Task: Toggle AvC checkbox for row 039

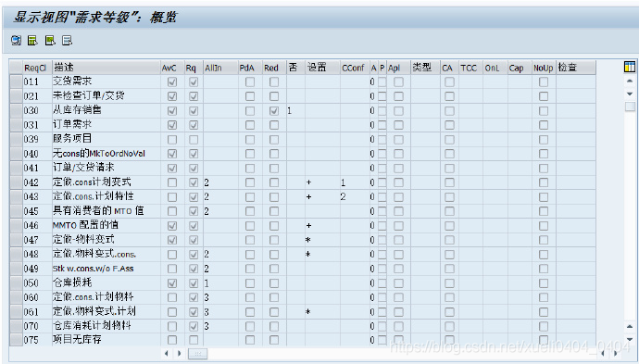Action: pyautogui.click(x=172, y=140)
